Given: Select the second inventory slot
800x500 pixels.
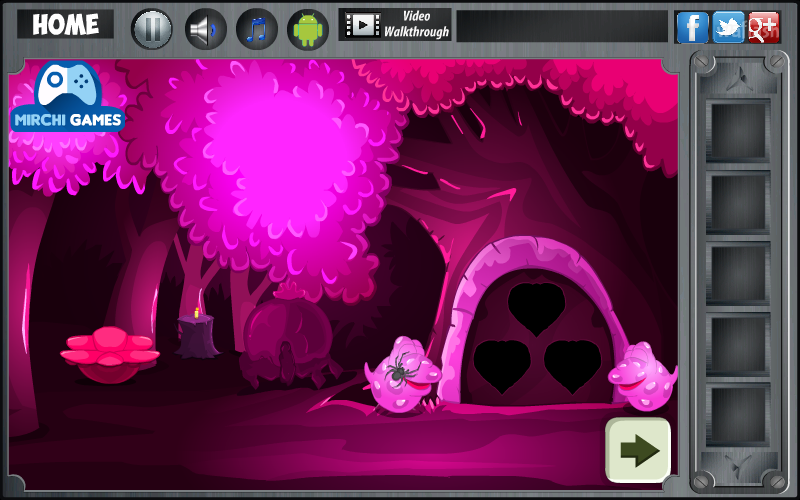Looking at the screenshot, I should point(738,203).
